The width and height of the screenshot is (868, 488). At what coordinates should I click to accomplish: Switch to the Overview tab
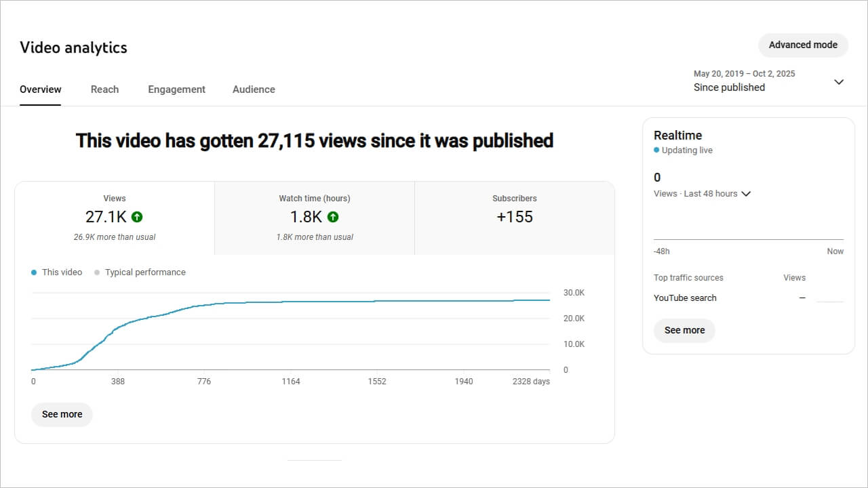[41, 89]
